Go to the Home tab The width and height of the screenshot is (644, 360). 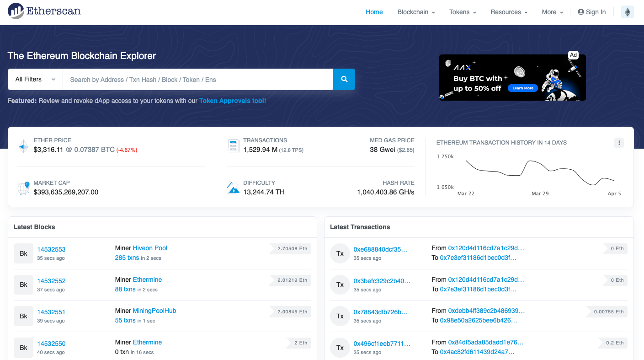pos(374,12)
